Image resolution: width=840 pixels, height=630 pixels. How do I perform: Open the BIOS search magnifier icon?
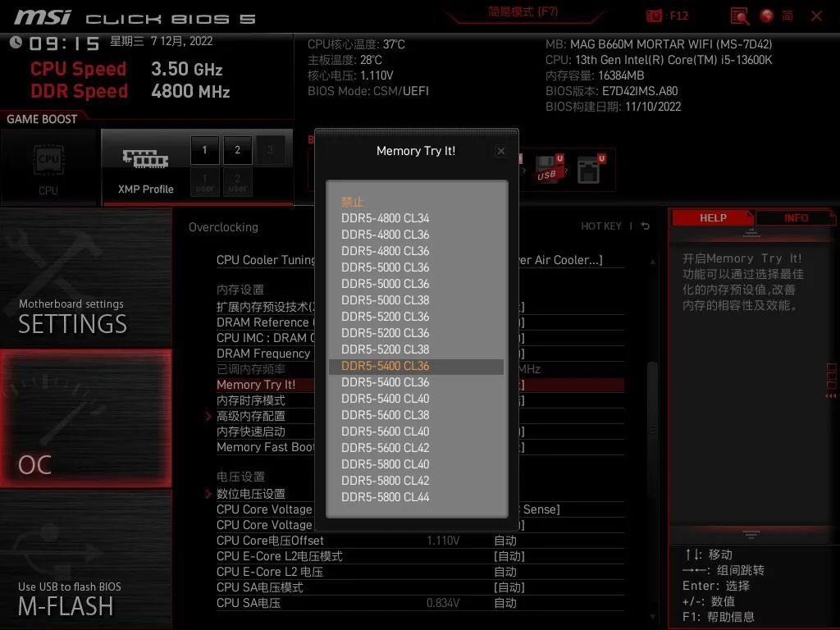(740, 16)
